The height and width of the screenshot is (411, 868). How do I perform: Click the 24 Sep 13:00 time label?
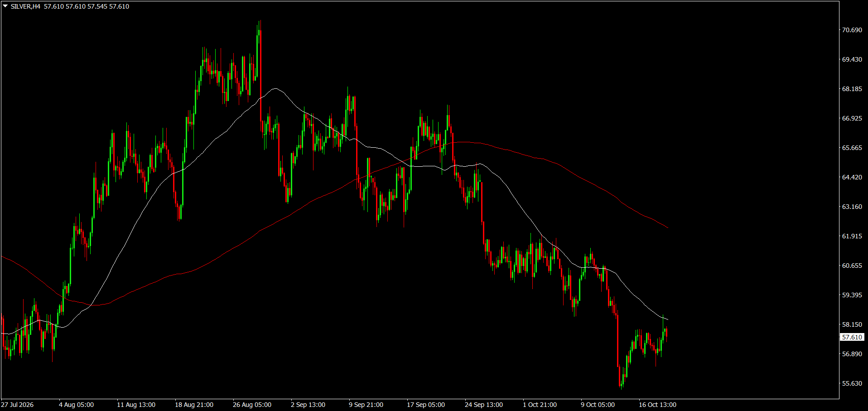[x=484, y=405]
